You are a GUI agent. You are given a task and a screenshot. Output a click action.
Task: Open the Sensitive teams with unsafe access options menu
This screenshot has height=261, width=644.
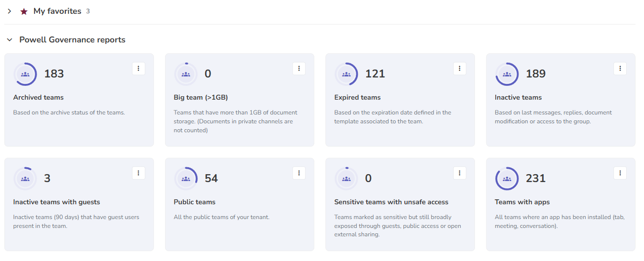tap(460, 173)
